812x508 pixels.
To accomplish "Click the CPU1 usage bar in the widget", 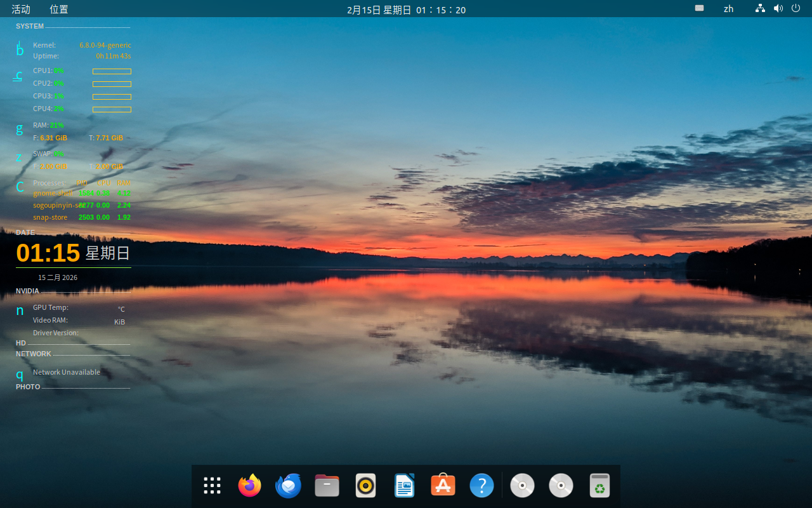I will pyautogui.click(x=112, y=71).
